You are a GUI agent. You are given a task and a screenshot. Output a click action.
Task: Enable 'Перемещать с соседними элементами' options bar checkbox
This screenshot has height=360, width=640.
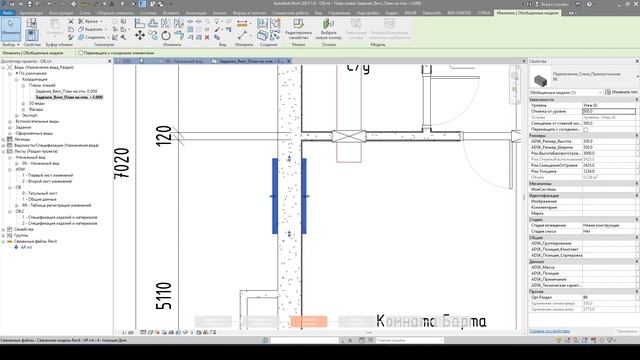coord(81,53)
